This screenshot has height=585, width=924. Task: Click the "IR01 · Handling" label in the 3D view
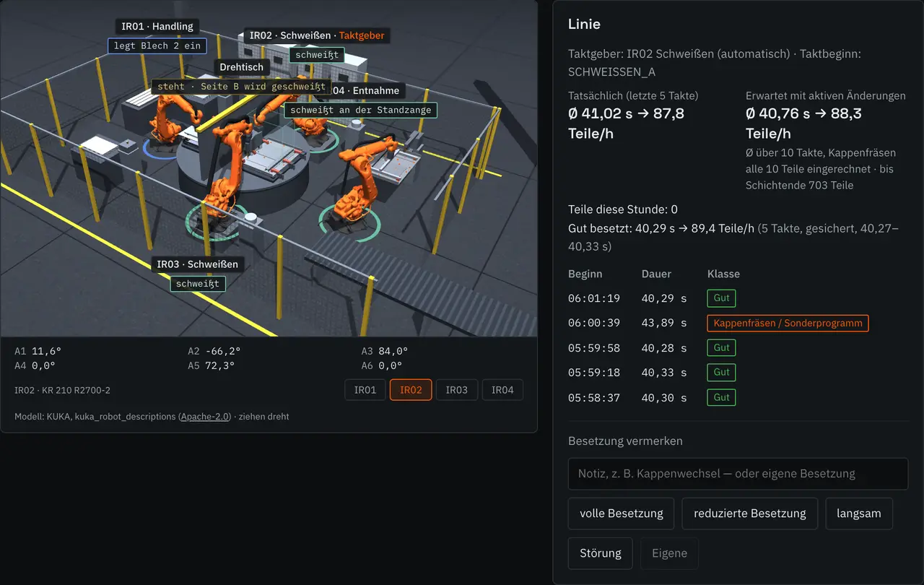157,27
